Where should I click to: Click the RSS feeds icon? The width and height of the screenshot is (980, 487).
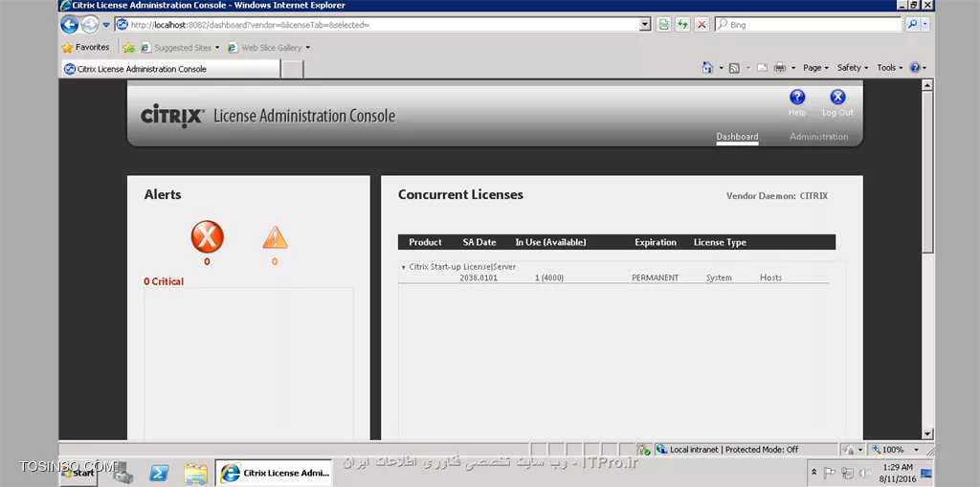point(734,68)
